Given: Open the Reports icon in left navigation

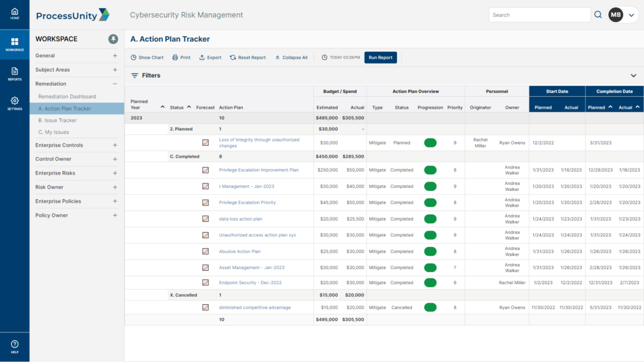Looking at the screenshot, I should pyautogui.click(x=14, y=72).
